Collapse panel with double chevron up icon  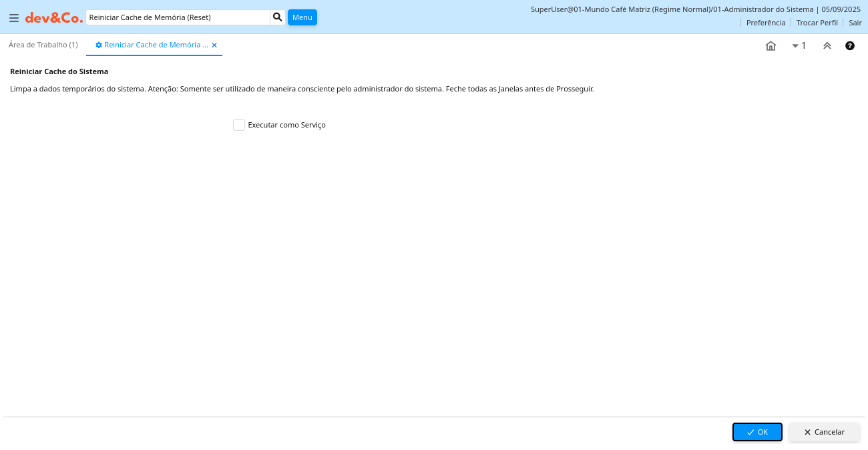(x=827, y=46)
